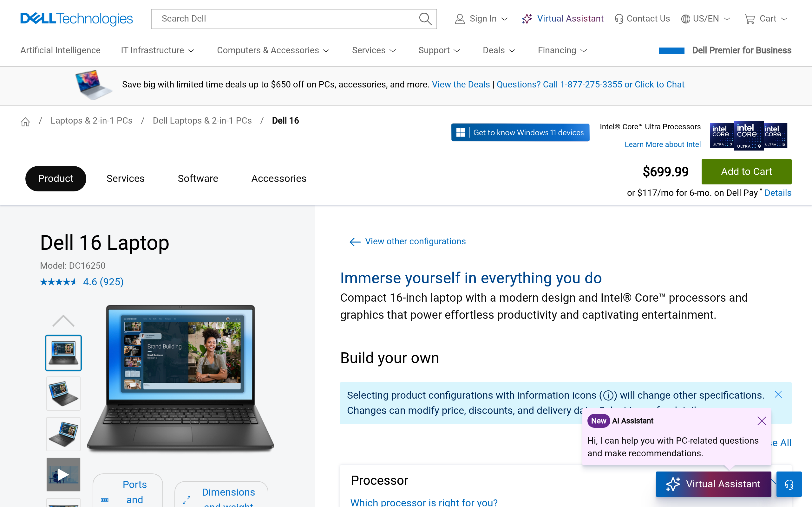The width and height of the screenshot is (812, 507).
Task: Close the AI Assistant popup
Action: pyautogui.click(x=761, y=421)
